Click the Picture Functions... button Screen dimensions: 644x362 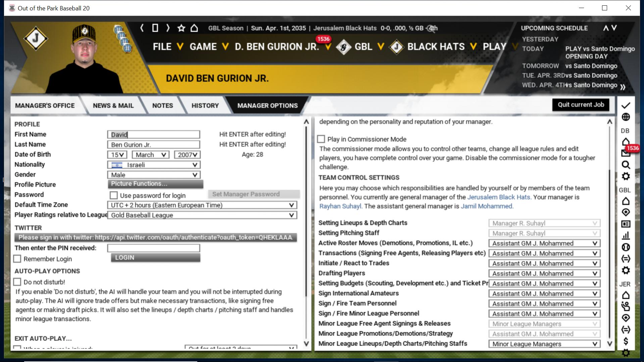point(155,184)
